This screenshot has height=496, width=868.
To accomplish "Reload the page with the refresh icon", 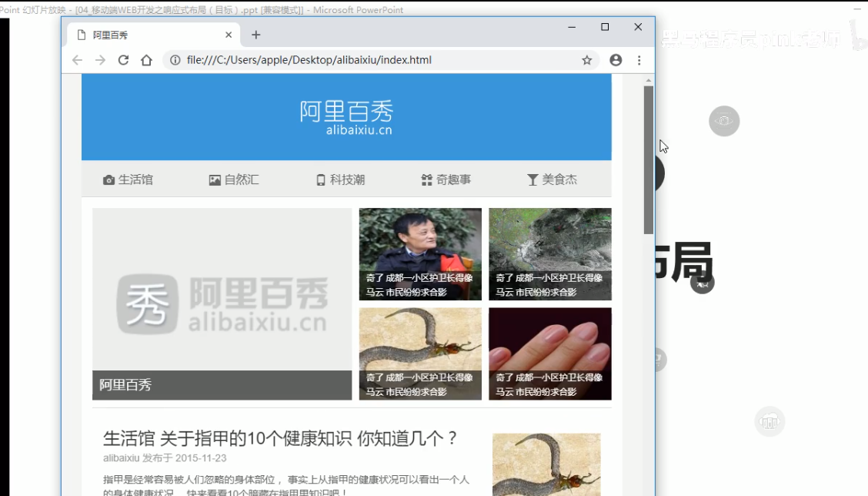I will click(123, 60).
